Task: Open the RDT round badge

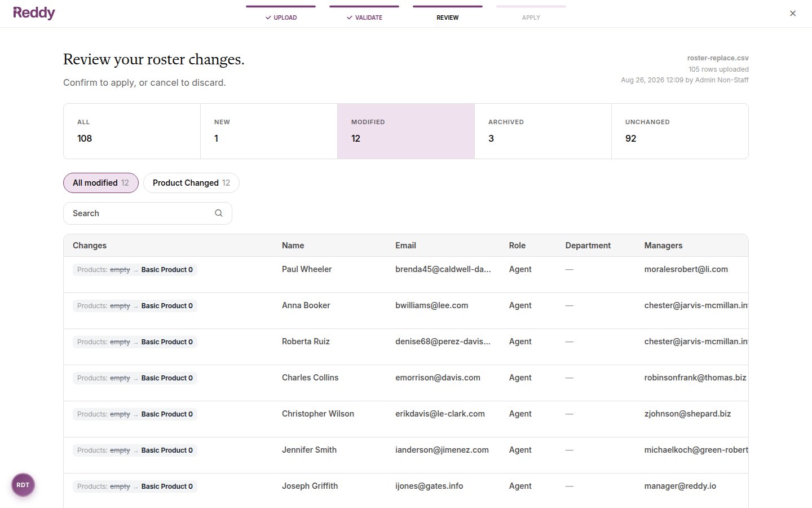Action: 23,485
